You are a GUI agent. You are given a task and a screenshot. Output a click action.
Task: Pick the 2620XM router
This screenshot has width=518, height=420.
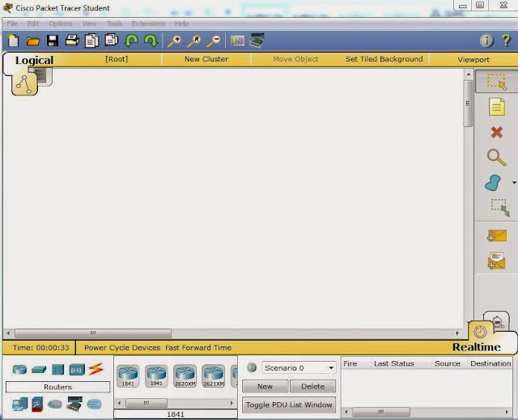tap(185, 375)
